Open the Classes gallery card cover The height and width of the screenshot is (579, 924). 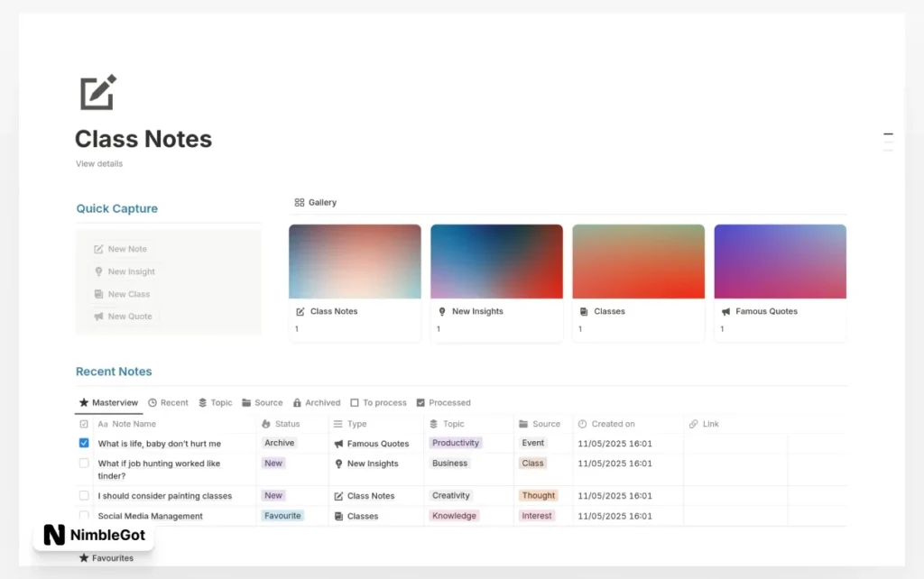click(638, 262)
